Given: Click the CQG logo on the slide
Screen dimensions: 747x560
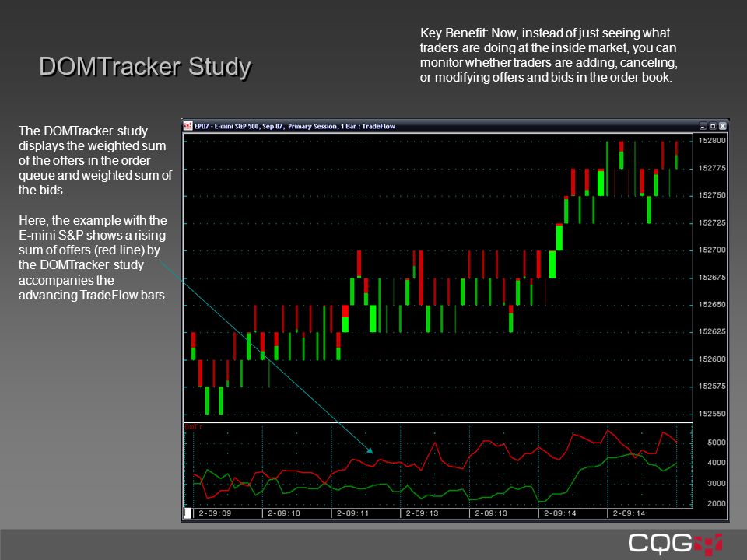Looking at the screenshot, I should click(675, 544).
